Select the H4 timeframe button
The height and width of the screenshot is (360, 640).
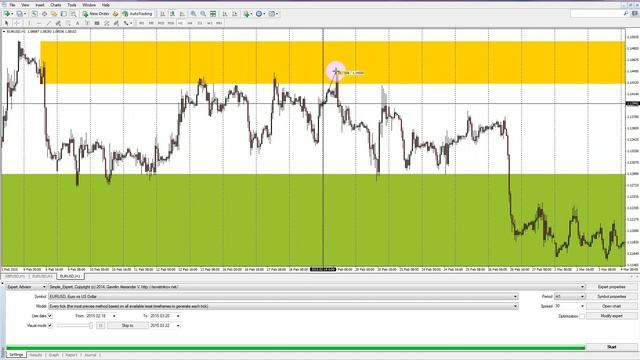(x=190, y=23)
